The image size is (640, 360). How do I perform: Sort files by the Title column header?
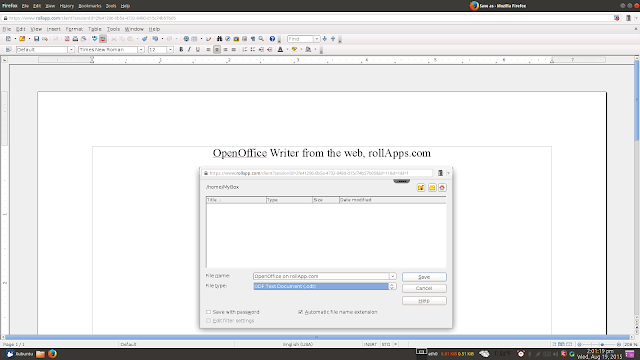pos(236,200)
